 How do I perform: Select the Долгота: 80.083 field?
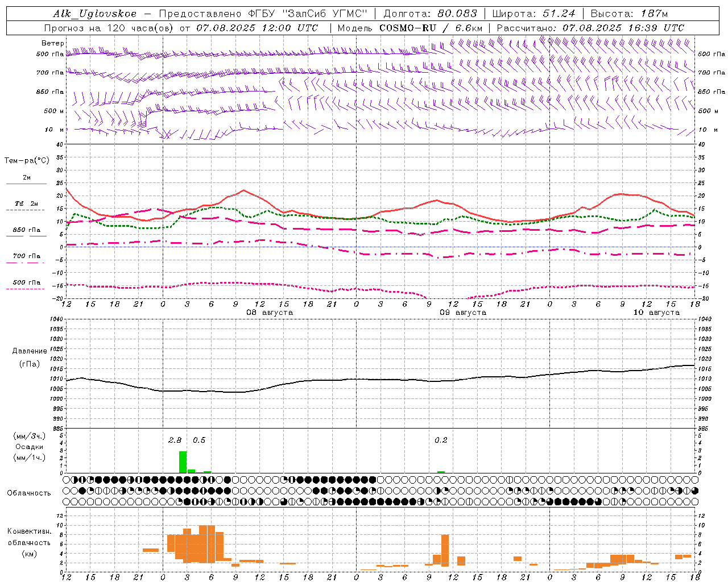coord(431,14)
